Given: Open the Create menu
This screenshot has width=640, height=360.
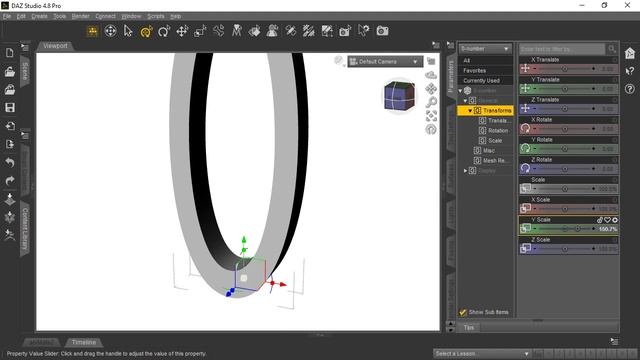Looking at the screenshot, I should (x=40, y=16).
